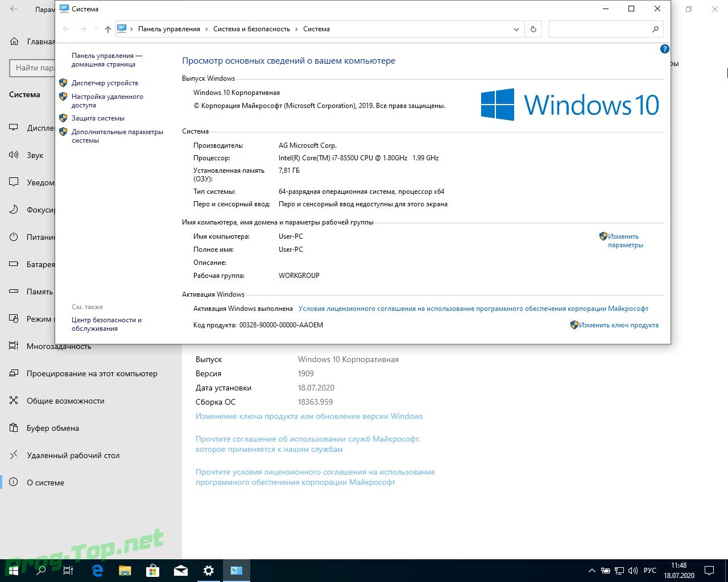728x582 pixels.
Task: Click the taskbar search icon
Action: 41,571
